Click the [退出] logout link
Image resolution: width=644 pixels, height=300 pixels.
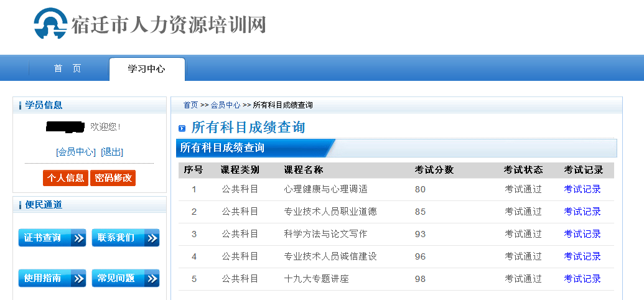tap(112, 152)
